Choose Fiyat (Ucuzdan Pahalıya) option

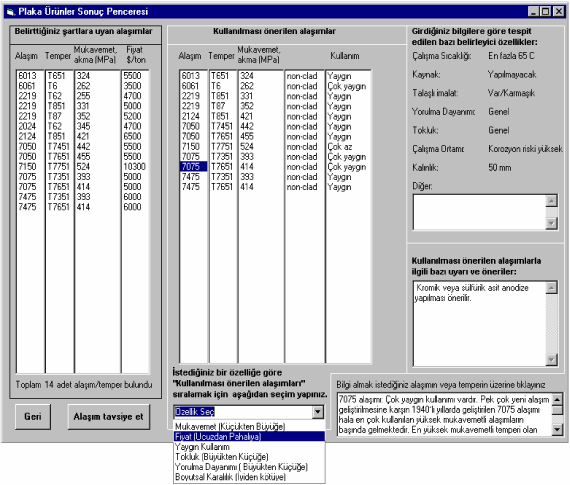coord(249,436)
